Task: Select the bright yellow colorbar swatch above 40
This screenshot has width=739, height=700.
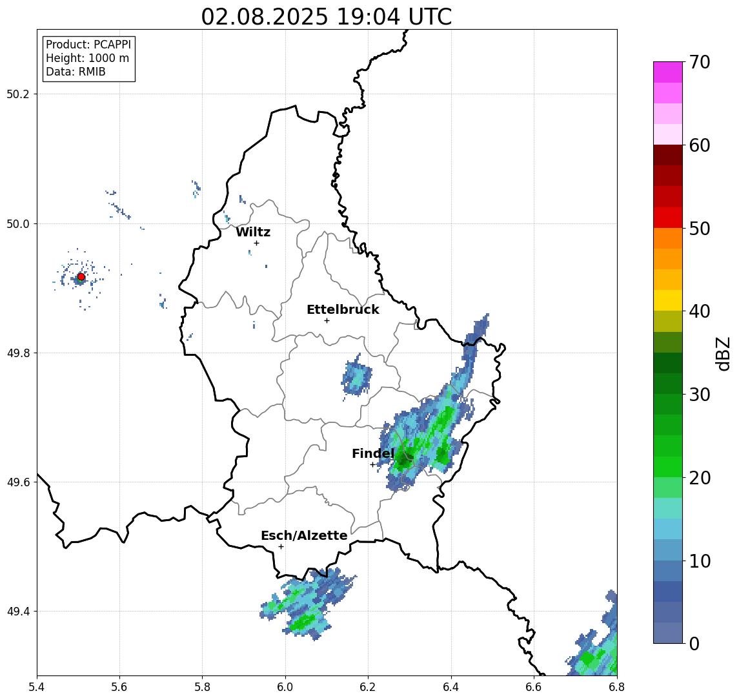Action: click(x=668, y=300)
